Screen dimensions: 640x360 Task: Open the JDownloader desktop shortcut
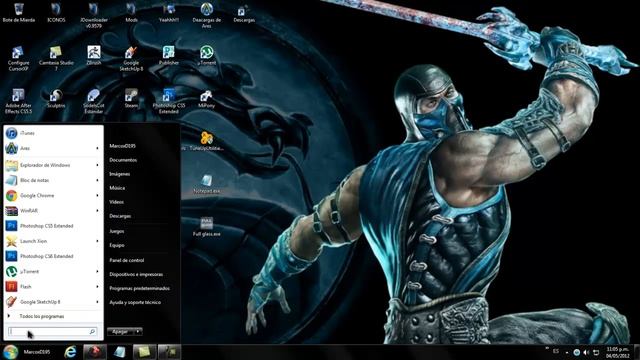(x=93, y=16)
